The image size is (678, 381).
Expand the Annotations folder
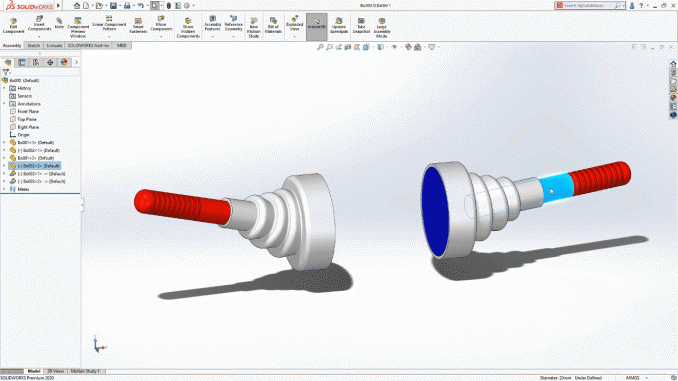point(5,104)
